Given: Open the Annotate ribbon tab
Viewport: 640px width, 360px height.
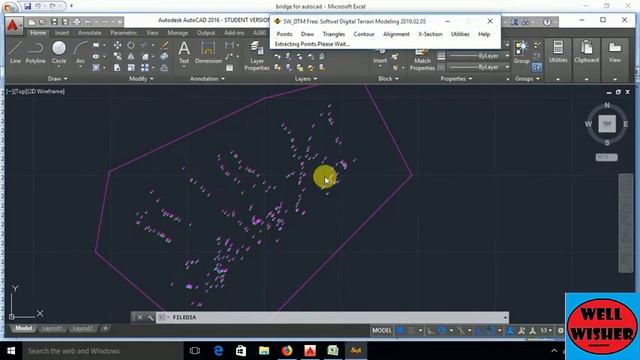Looking at the screenshot, I should [x=89, y=33].
